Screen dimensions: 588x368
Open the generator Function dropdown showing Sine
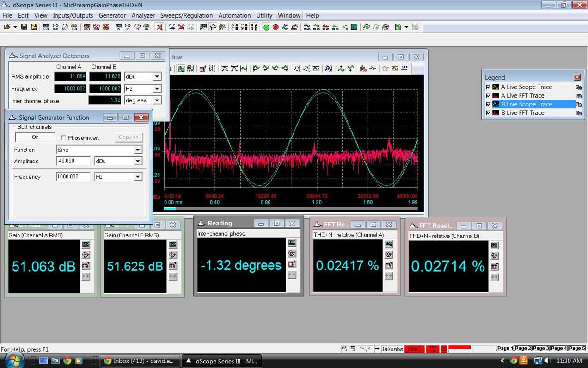pos(137,150)
